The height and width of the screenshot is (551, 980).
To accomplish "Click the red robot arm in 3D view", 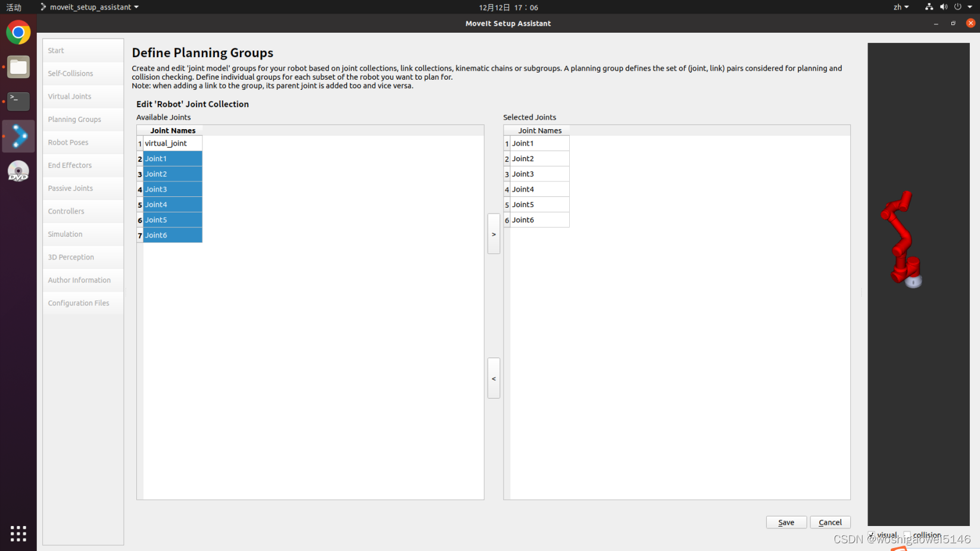I will 901,238.
